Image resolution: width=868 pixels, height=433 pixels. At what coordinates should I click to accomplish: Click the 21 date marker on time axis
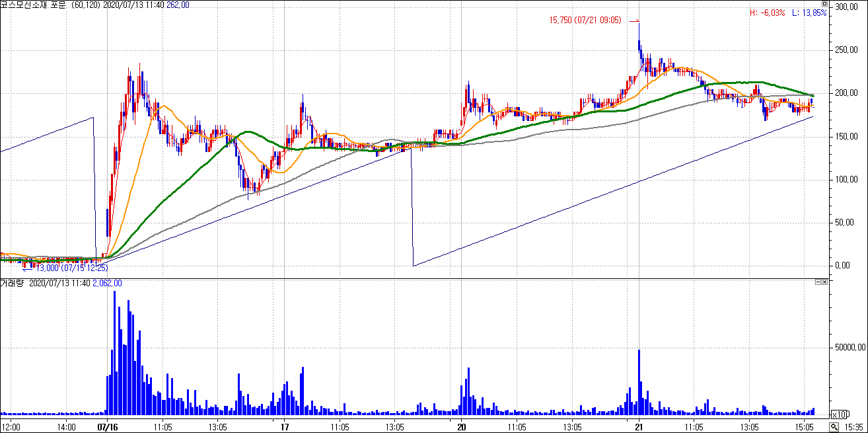pyautogui.click(x=639, y=427)
